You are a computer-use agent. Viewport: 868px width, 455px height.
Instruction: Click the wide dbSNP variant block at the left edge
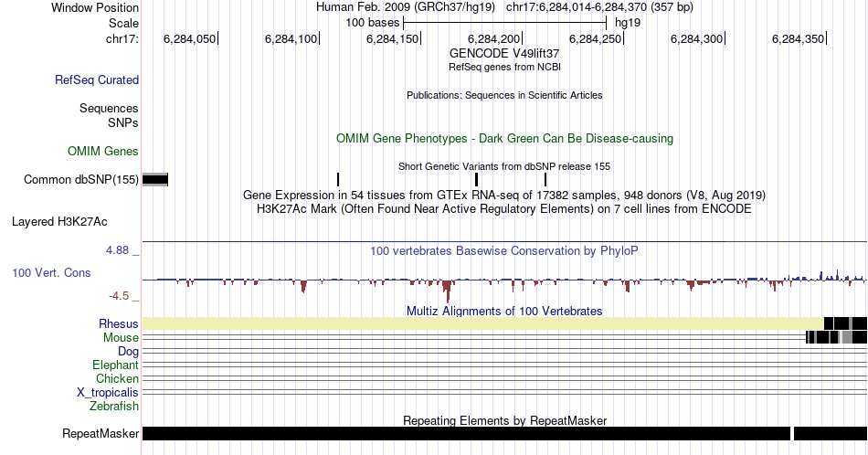click(x=155, y=179)
